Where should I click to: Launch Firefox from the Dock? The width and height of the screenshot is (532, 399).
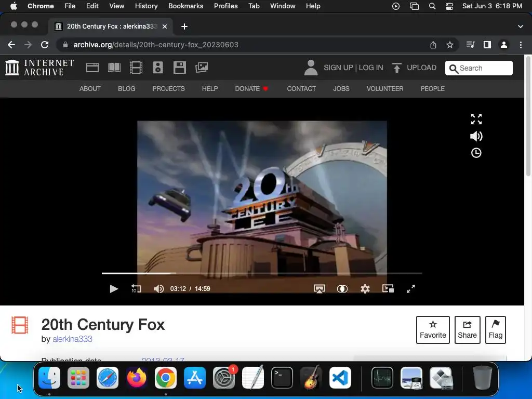coord(137,378)
